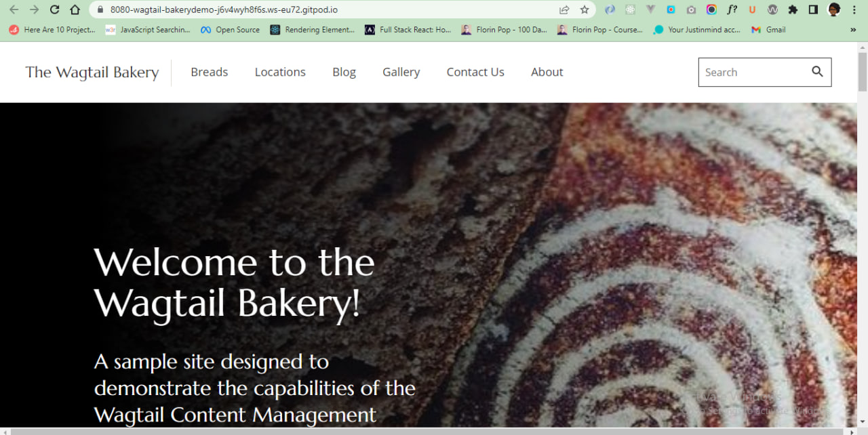Screen dimensions: 868x435
Task: Open the browser home page icon
Action: tap(75, 9)
